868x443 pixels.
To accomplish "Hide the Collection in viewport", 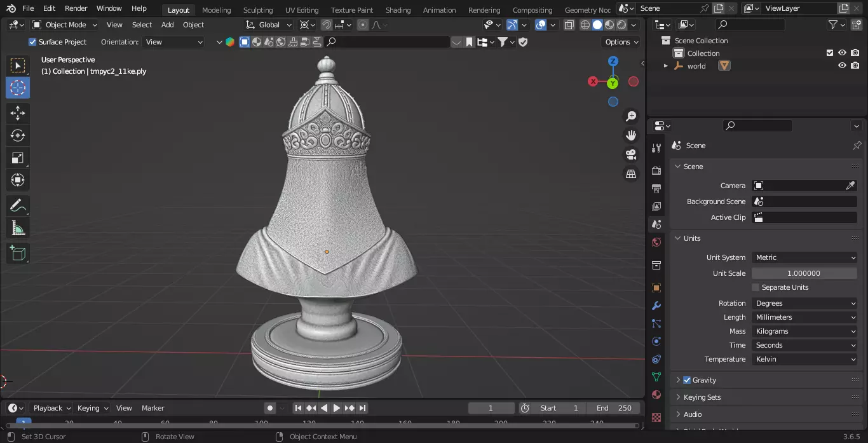I will [842, 53].
